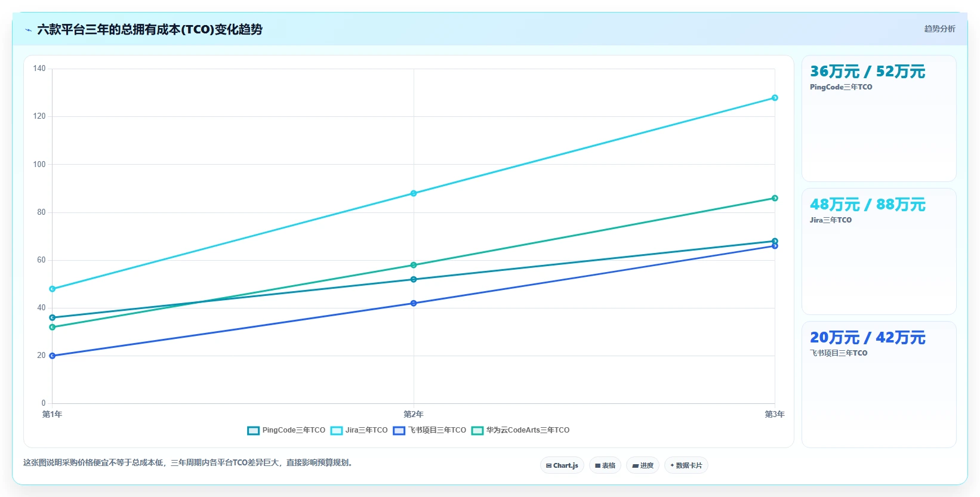The image size is (980, 497).
Task: Click the 飞书项目三年TCO card subtitle
Action: pos(839,353)
